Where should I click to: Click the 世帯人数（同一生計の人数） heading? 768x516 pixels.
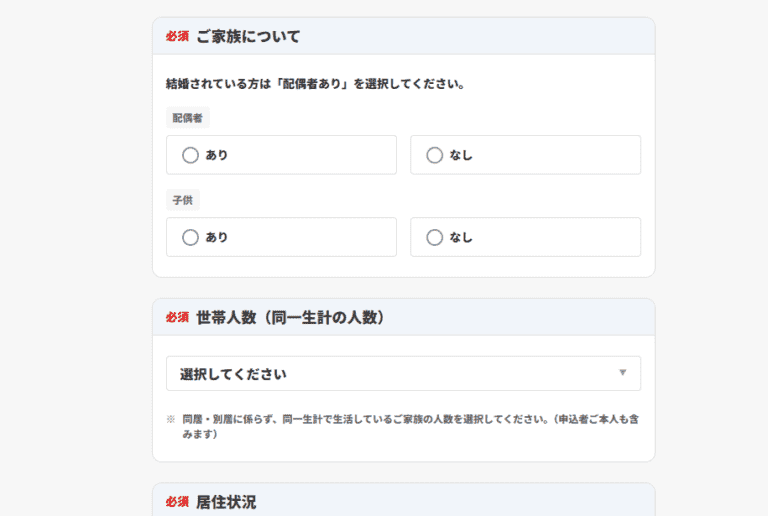[x=290, y=318]
